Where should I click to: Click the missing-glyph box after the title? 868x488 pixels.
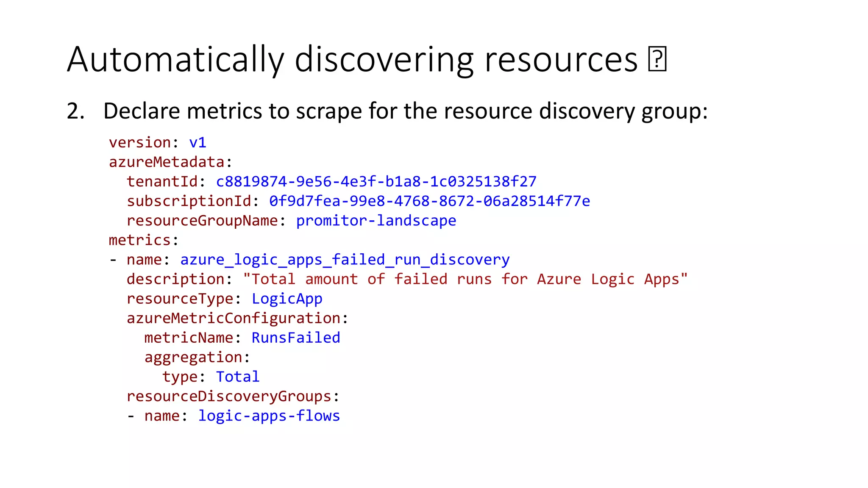pos(657,59)
